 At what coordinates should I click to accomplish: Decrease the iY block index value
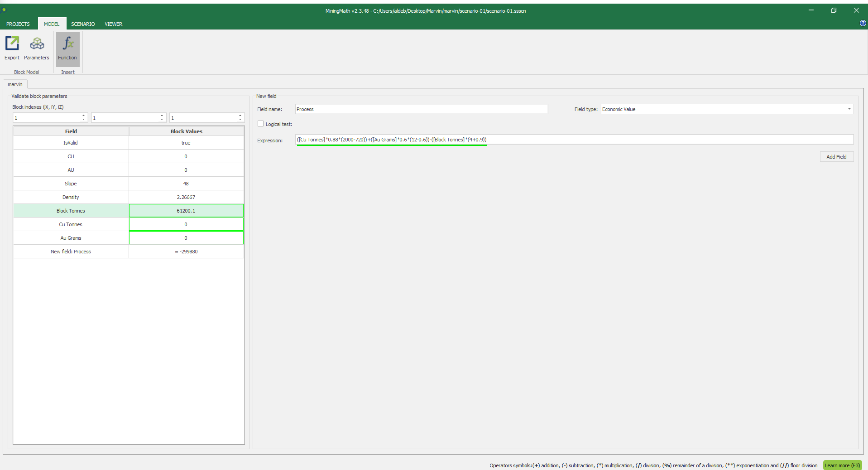click(x=162, y=120)
